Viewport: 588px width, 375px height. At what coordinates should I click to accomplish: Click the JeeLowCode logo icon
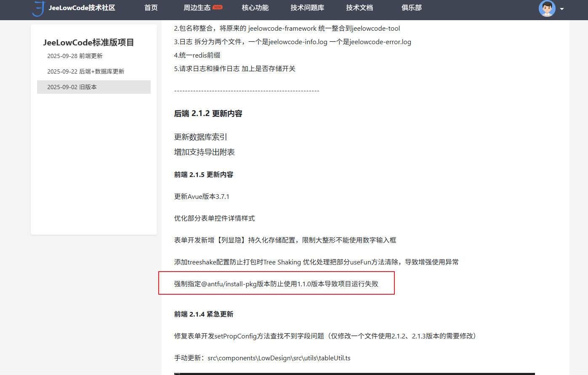click(x=38, y=8)
